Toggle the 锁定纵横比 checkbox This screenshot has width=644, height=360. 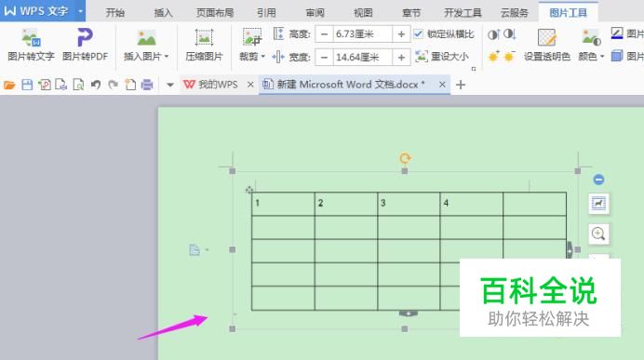coord(418,34)
